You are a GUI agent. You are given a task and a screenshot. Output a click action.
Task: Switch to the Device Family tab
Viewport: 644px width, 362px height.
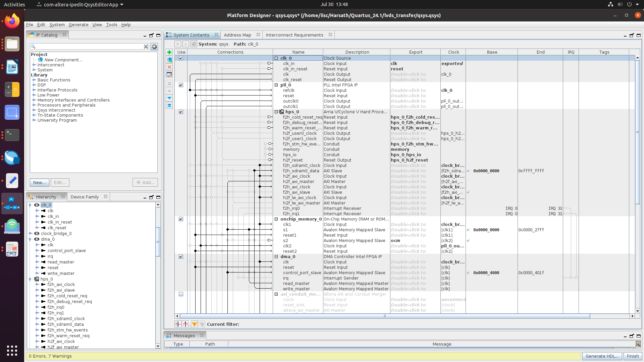(85, 197)
